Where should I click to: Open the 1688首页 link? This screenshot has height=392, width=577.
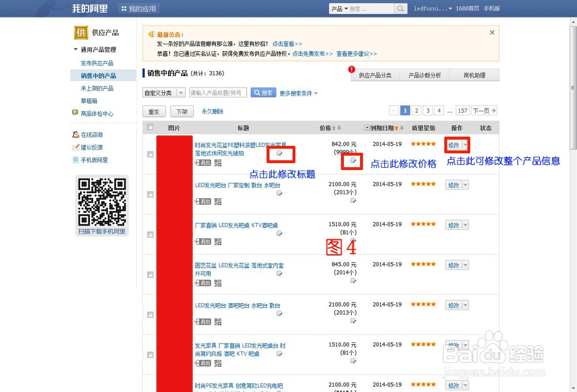pos(467,9)
